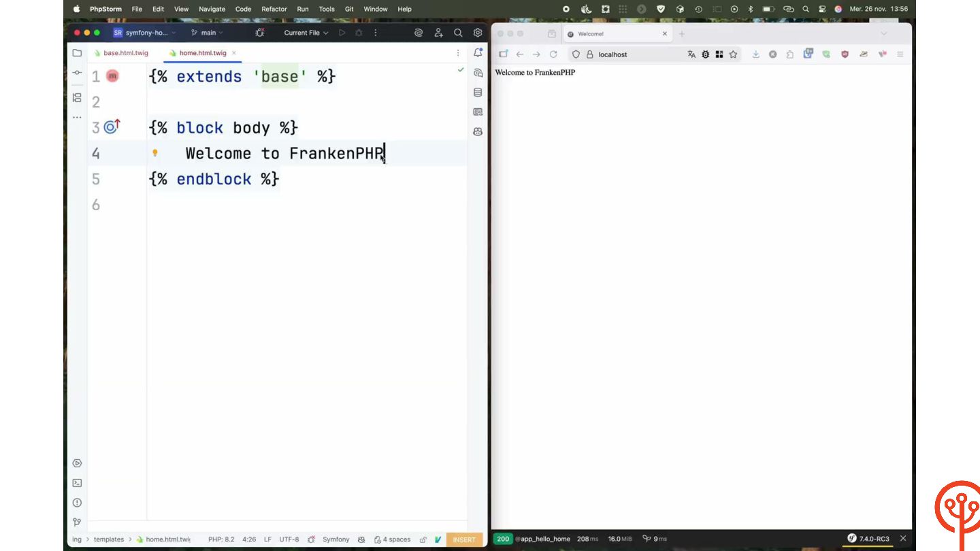Click the 'block body' code line
Screen dimensions: 980x551
pos(223,127)
